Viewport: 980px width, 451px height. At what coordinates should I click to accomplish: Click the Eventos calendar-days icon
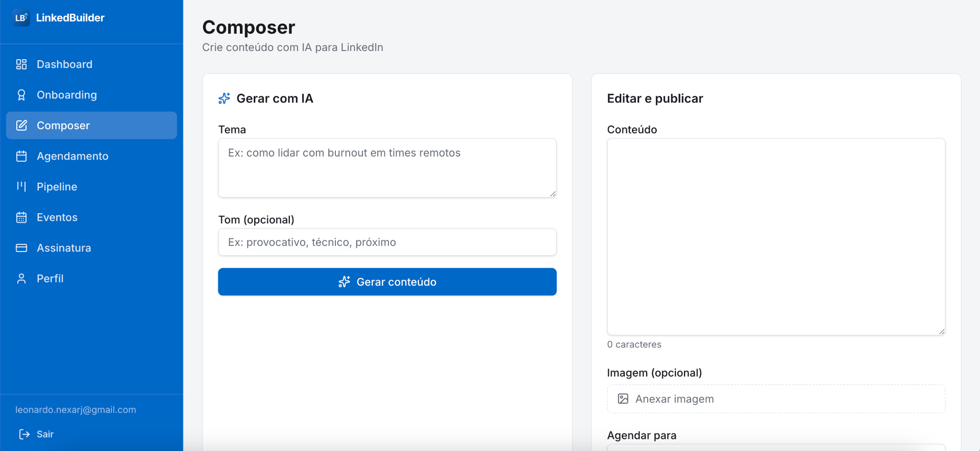click(21, 217)
